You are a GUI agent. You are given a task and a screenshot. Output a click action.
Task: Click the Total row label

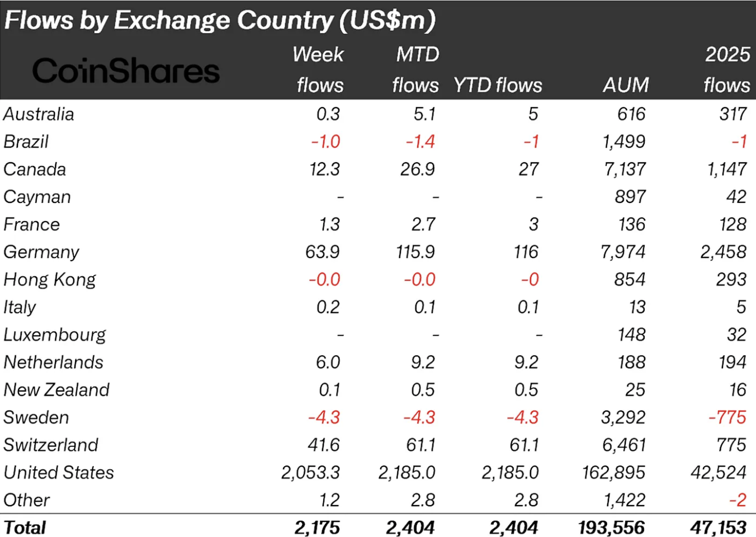click(x=25, y=527)
